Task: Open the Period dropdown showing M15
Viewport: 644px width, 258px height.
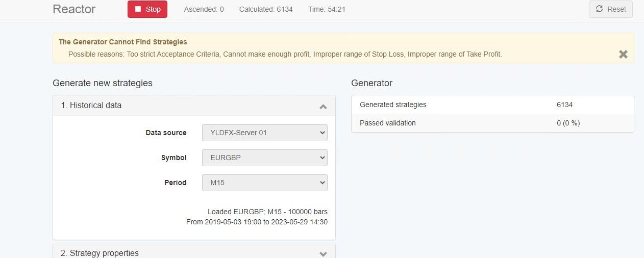Action: pos(265,183)
